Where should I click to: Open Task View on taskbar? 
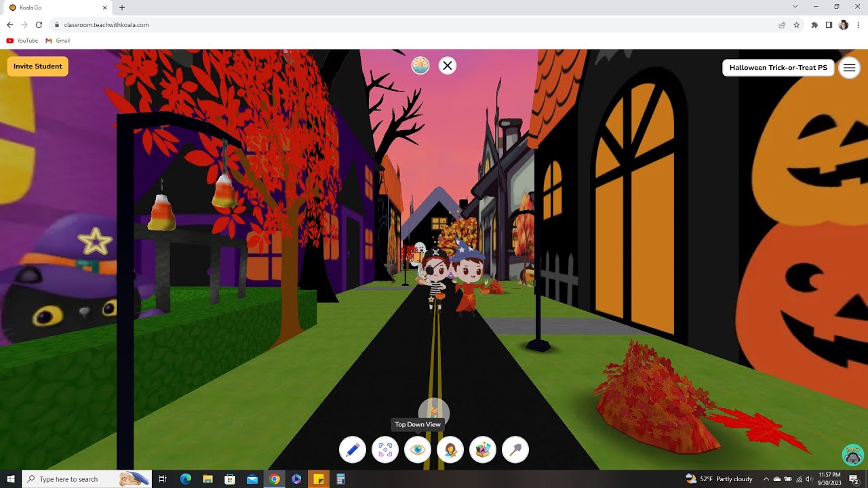click(163, 479)
